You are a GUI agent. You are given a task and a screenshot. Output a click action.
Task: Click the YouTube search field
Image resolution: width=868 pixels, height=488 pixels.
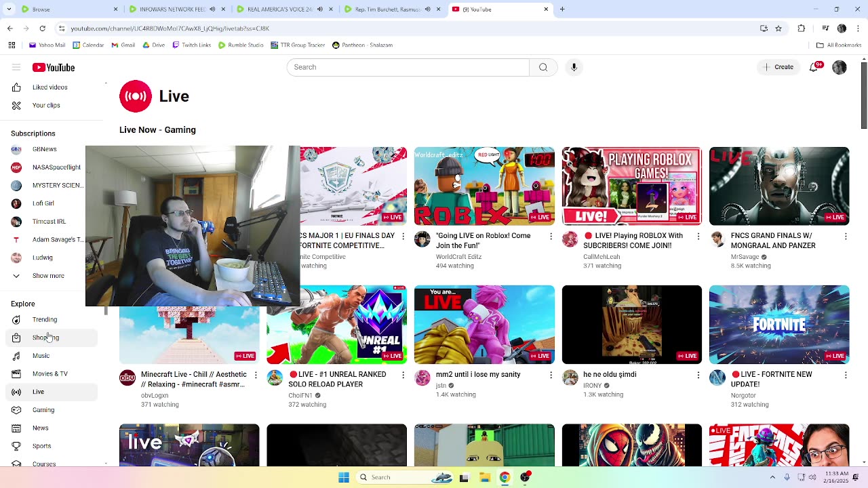408,67
